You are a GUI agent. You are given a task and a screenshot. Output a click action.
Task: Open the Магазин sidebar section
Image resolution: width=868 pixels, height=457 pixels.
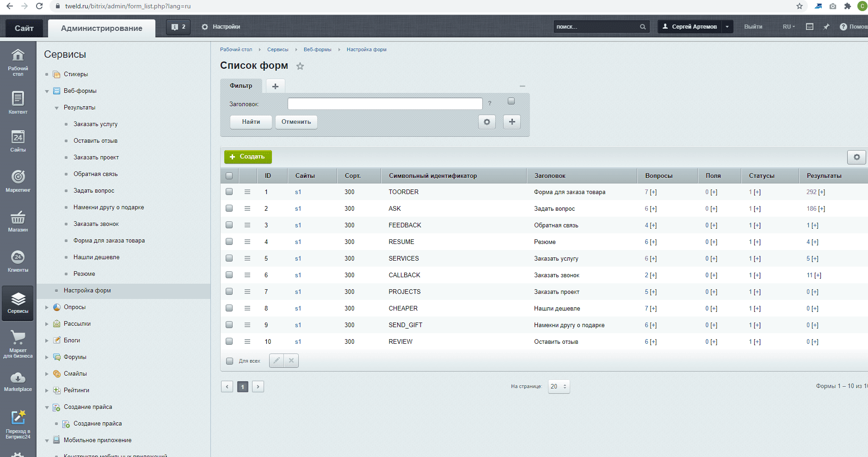tap(18, 221)
